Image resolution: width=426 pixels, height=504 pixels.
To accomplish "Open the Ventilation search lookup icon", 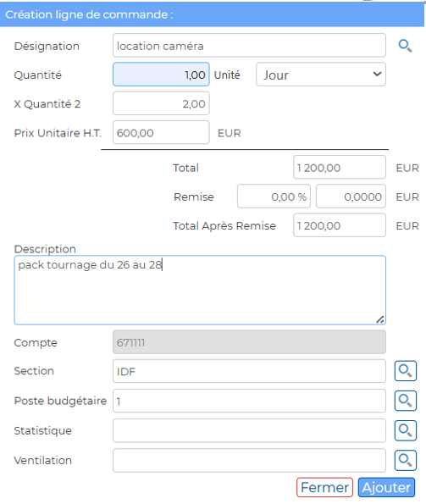I will pos(406,461).
